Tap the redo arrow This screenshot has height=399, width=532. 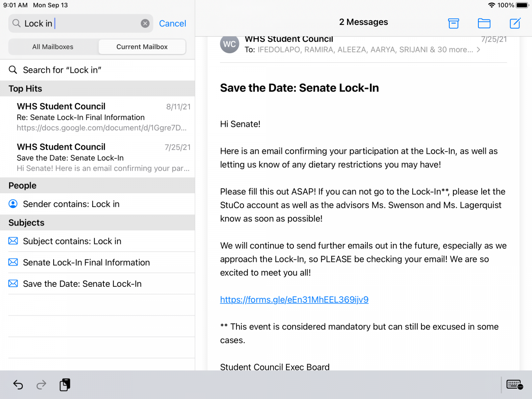(x=41, y=385)
